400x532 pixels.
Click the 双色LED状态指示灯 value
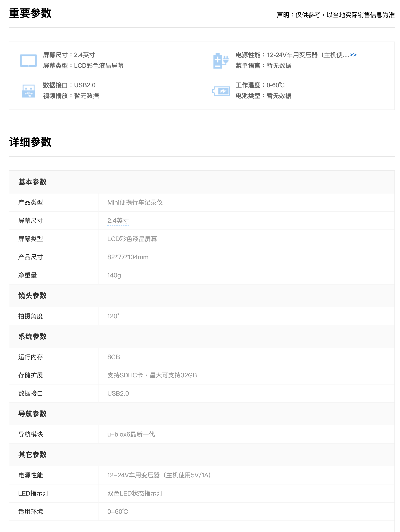click(135, 494)
